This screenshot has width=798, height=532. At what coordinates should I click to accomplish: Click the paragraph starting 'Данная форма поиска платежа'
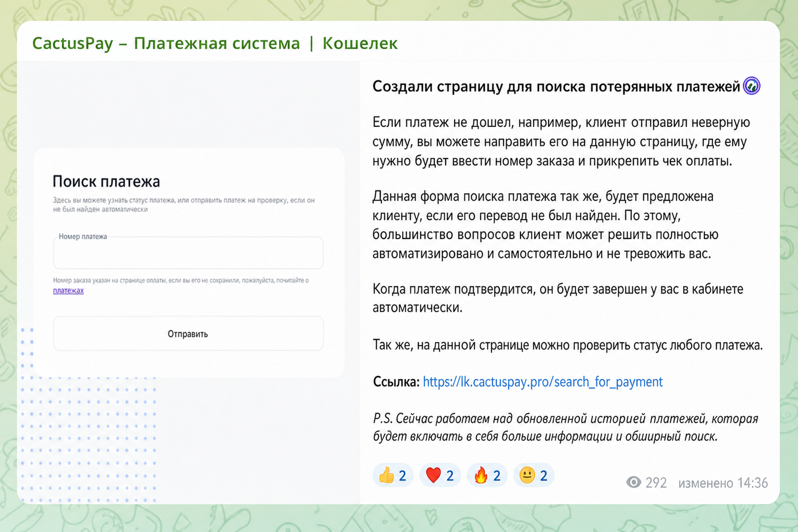click(x=546, y=225)
